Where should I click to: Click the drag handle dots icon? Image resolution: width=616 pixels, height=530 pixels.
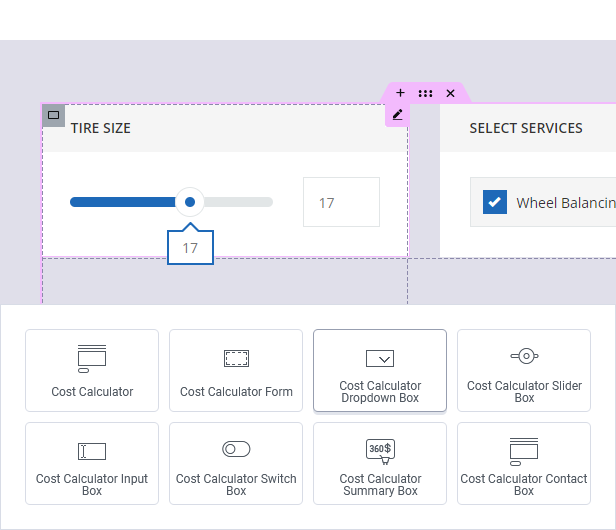click(425, 93)
